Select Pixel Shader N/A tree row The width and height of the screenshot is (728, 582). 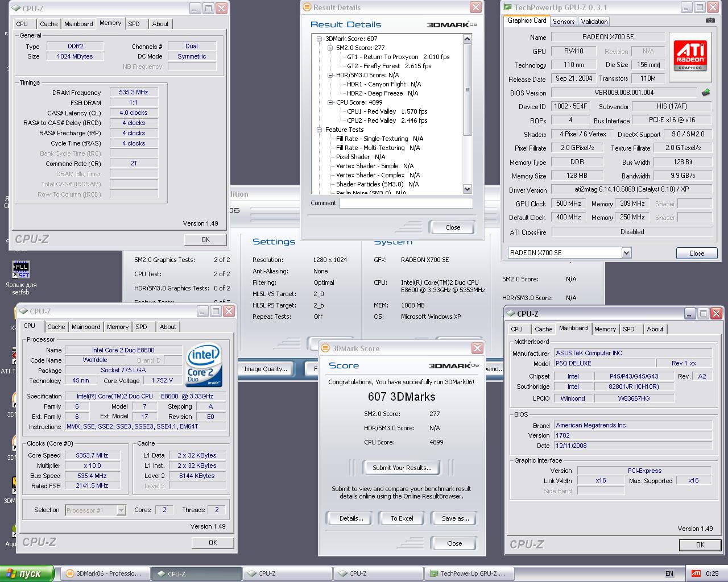[361, 157]
